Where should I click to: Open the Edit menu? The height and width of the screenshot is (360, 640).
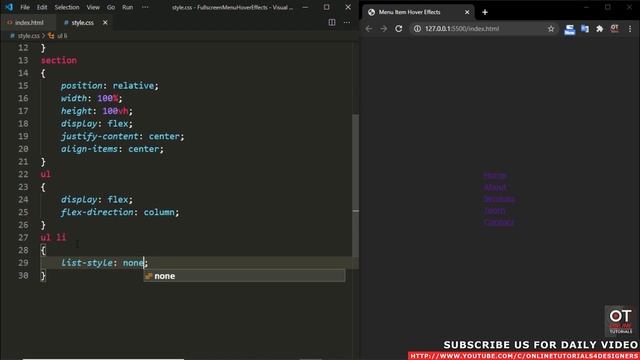click(x=42, y=7)
